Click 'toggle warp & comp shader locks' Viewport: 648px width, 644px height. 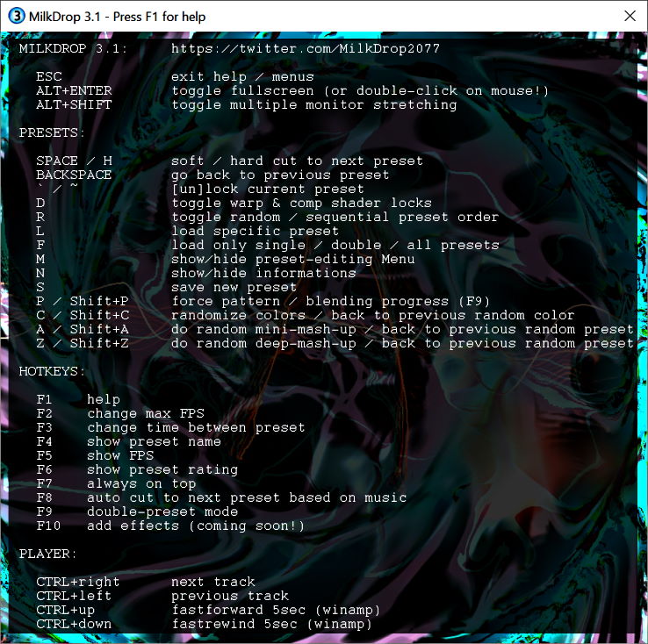click(x=302, y=203)
